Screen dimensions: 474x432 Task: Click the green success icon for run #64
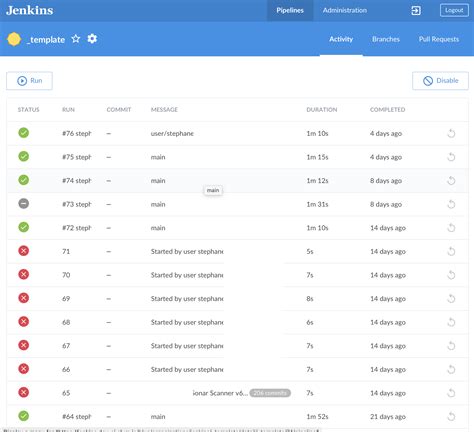[23, 416]
